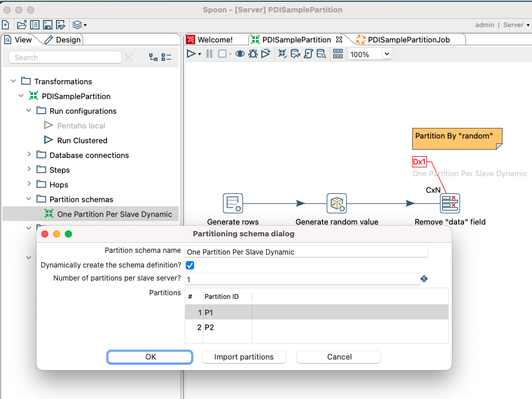532x399 pixels.
Task: Debug the transformation with the bug icon
Action: (x=253, y=53)
